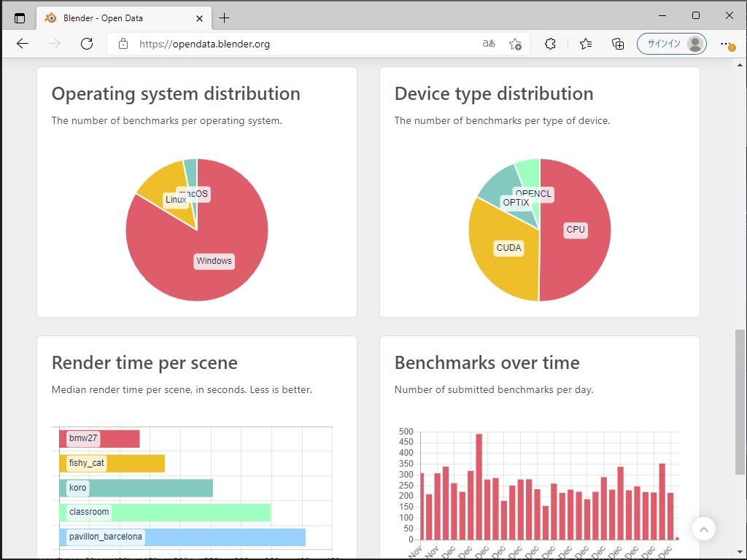The image size is (747, 560).
Task: Click the scrollbar up arrow
Action: [x=740, y=65]
